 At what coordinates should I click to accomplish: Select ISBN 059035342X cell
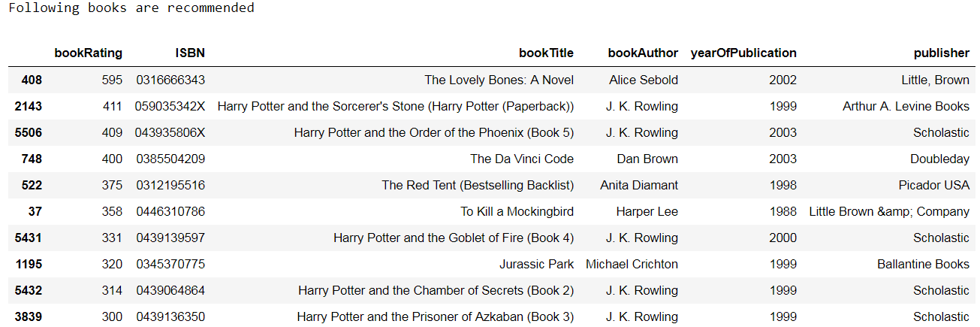pyautogui.click(x=170, y=106)
